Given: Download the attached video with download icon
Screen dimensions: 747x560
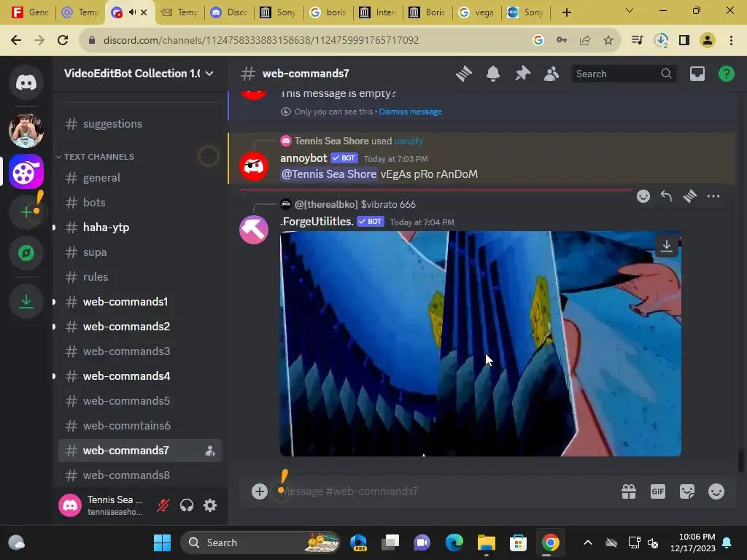Looking at the screenshot, I should (667, 246).
